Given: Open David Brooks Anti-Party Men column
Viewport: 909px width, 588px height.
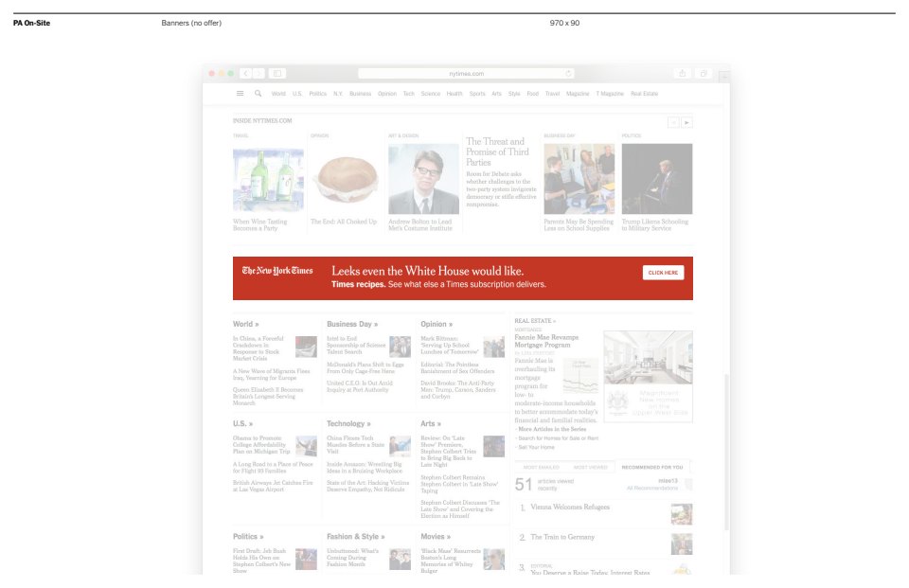Looking at the screenshot, I should tap(458, 390).
